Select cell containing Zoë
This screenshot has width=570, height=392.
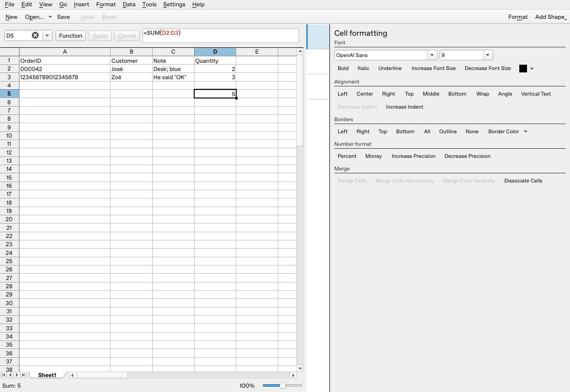131,77
